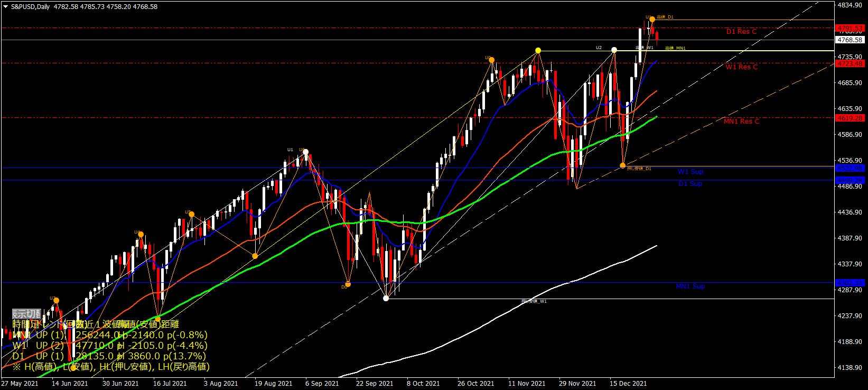868x390 pixels.
Task: Click the 26 Oct 2021 date label
Action: point(476,384)
